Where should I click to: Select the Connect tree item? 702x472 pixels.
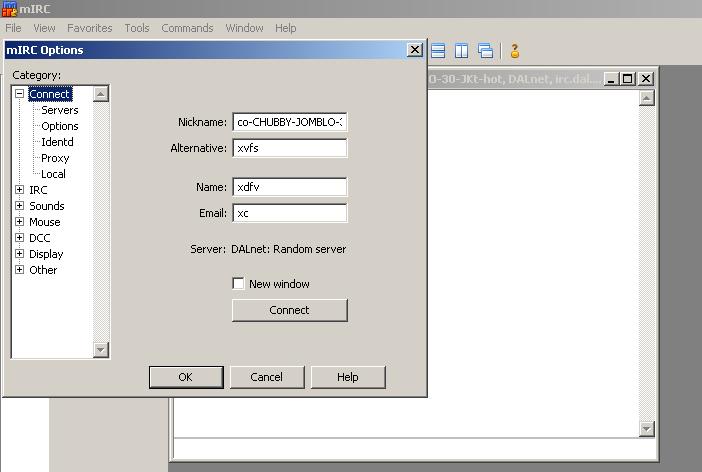pos(50,94)
